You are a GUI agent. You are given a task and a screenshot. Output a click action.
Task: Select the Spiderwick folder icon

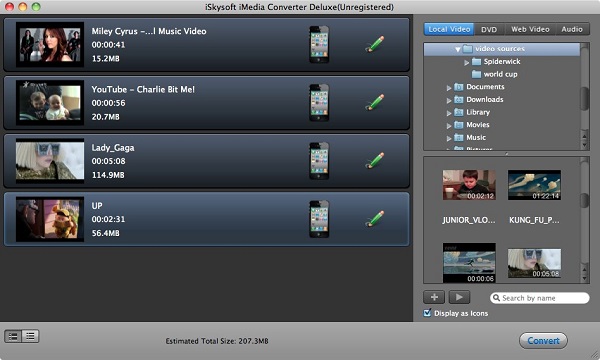click(x=476, y=62)
